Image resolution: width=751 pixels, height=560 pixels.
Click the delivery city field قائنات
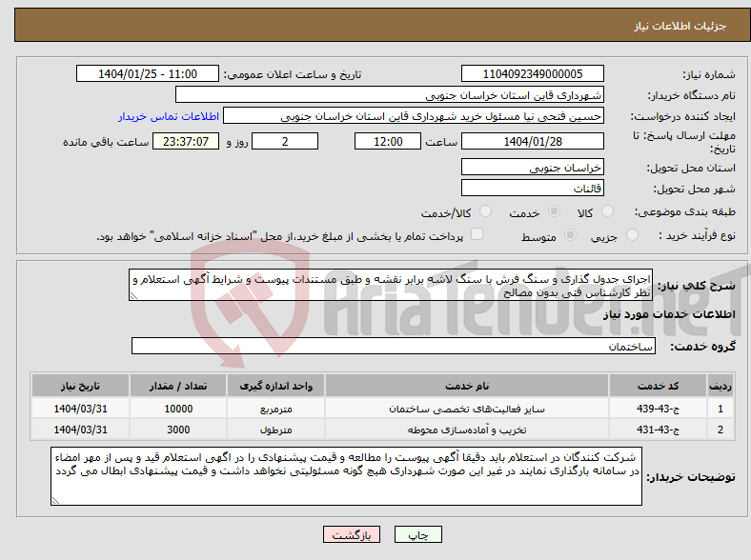(x=532, y=188)
